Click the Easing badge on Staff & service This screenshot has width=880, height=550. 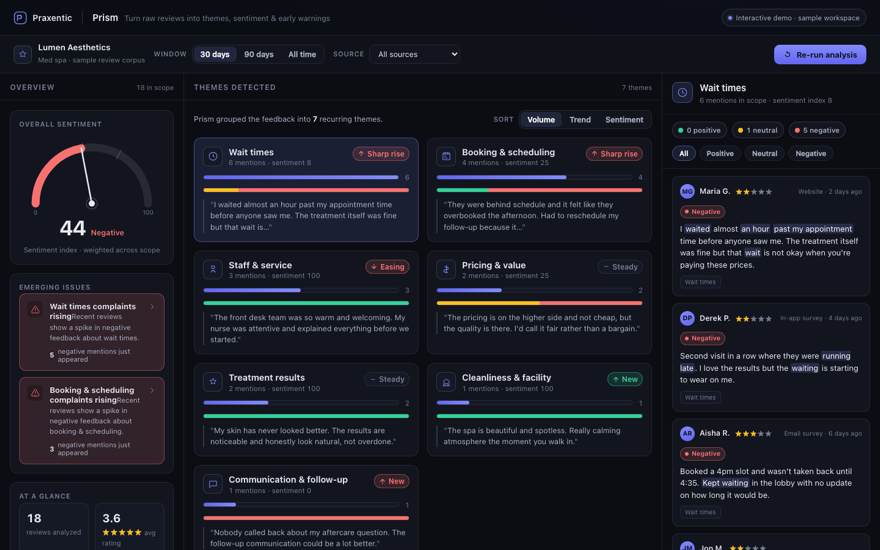coord(387,267)
